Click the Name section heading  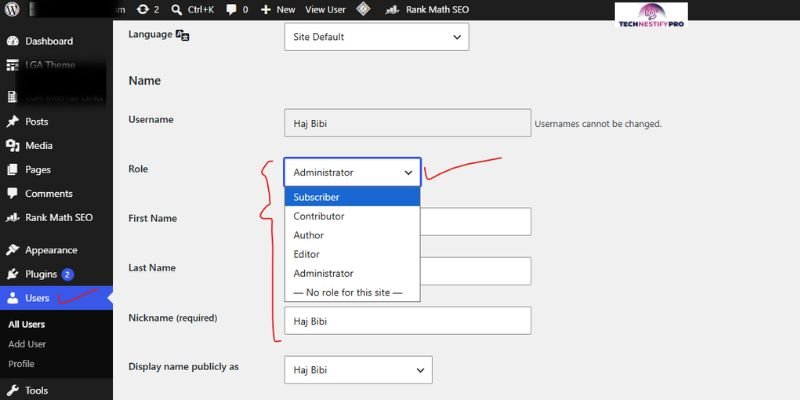(x=144, y=81)
